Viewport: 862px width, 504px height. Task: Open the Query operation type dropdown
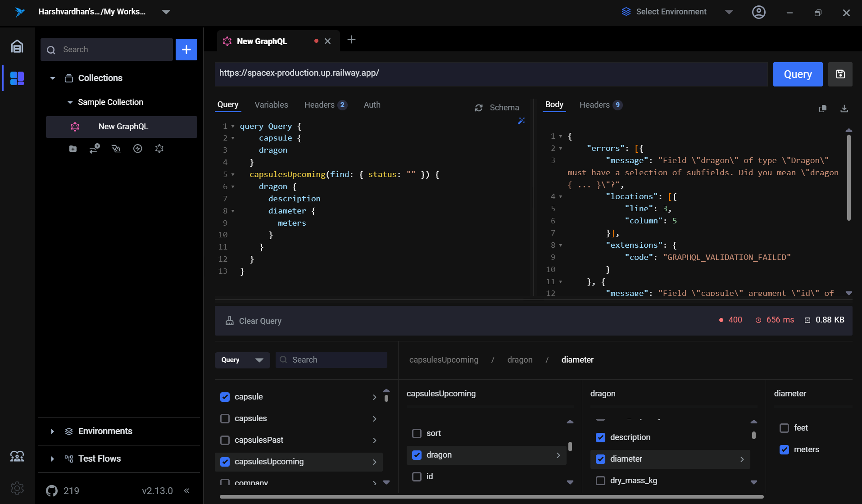pos(242,360)
